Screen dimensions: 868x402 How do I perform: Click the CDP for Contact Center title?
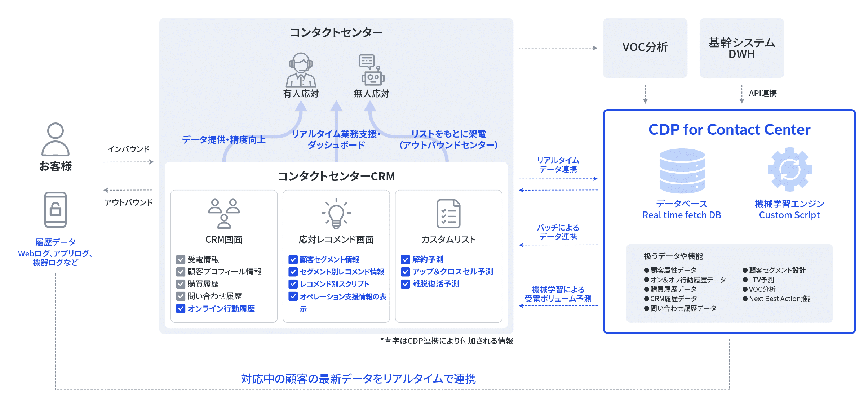[x=729, y=130]
